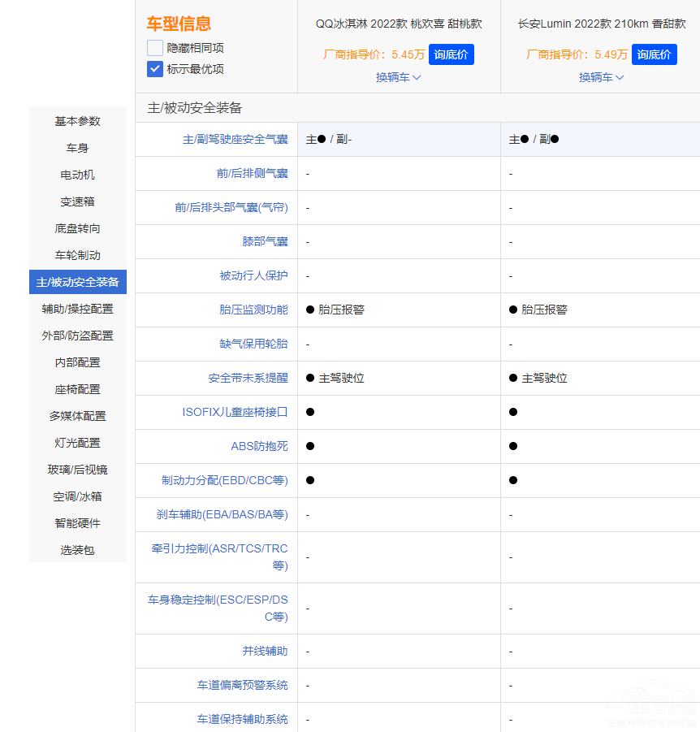View the 灯光配置 section

[x=77, y=443]
